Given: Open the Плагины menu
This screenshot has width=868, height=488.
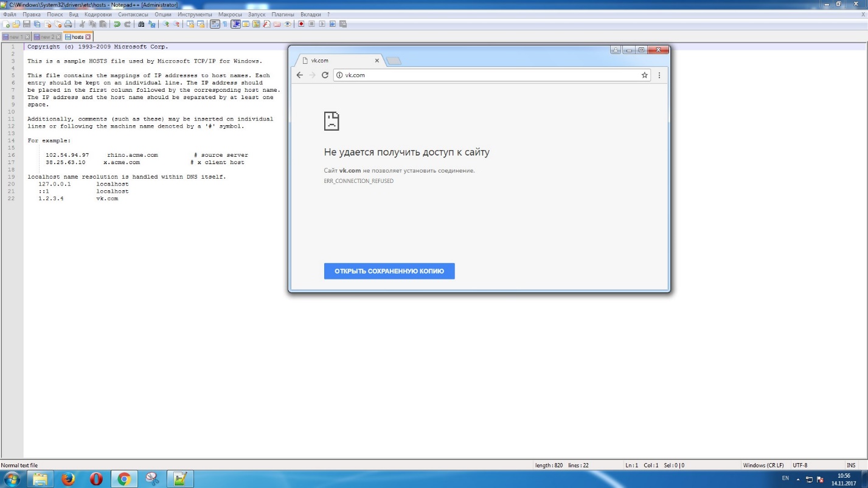Looking at the screenshot, I should click(283, 14).
